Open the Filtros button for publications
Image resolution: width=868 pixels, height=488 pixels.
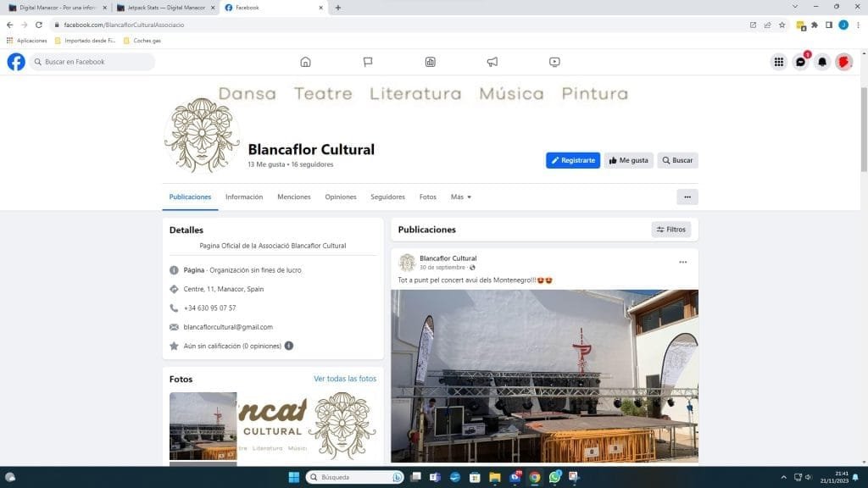(671, 230)
